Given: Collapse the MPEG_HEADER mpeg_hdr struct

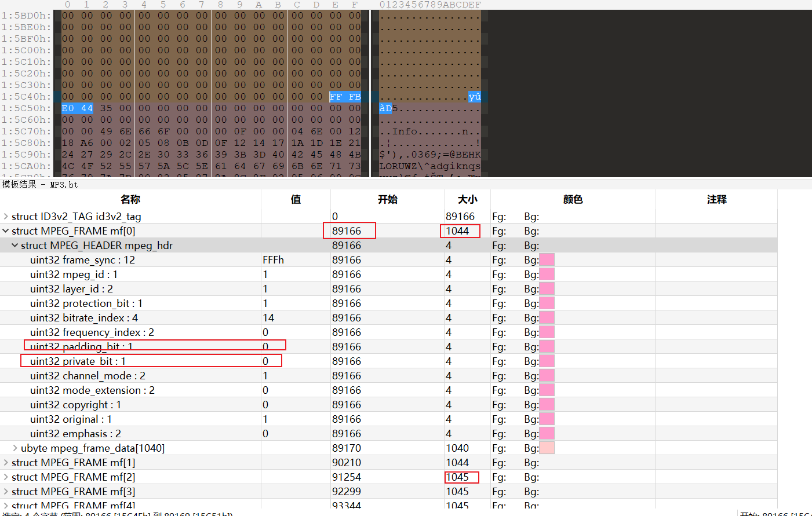Looking at the screenshot, I should point(15,246).
